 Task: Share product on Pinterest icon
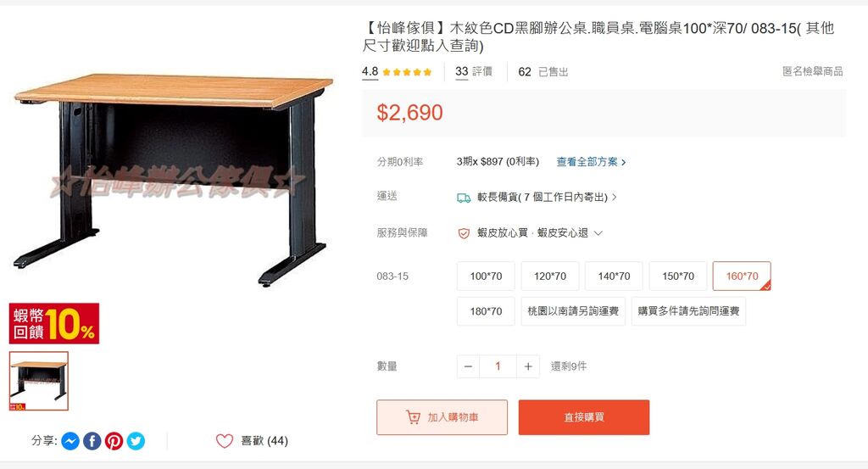[114, 441]
